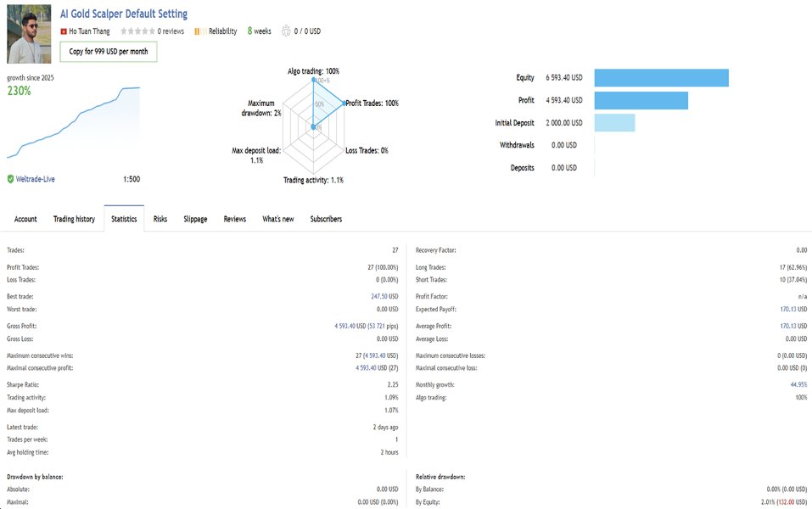Click the Maximum consecutive wins value
812x509 pixels.
tap(377, 355)
